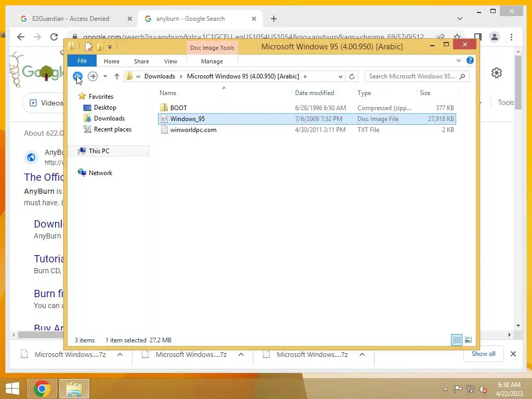Viewport: 532px width, 399px height.
Task: Open Google quick settings gear
Action: tap(497, 73)
